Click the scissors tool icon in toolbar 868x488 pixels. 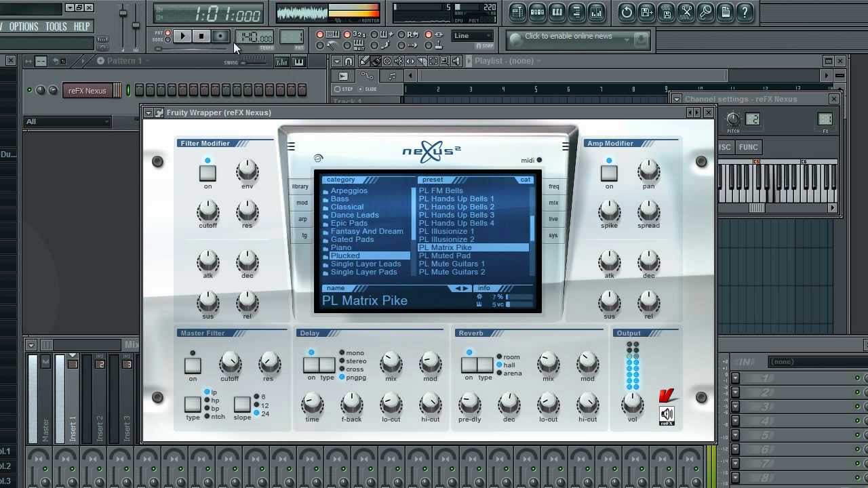(x=686, y=12)
